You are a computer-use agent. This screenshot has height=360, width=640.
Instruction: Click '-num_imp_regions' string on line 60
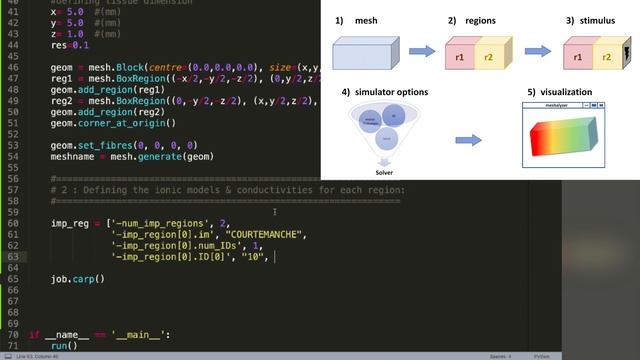tap(160, 224)
